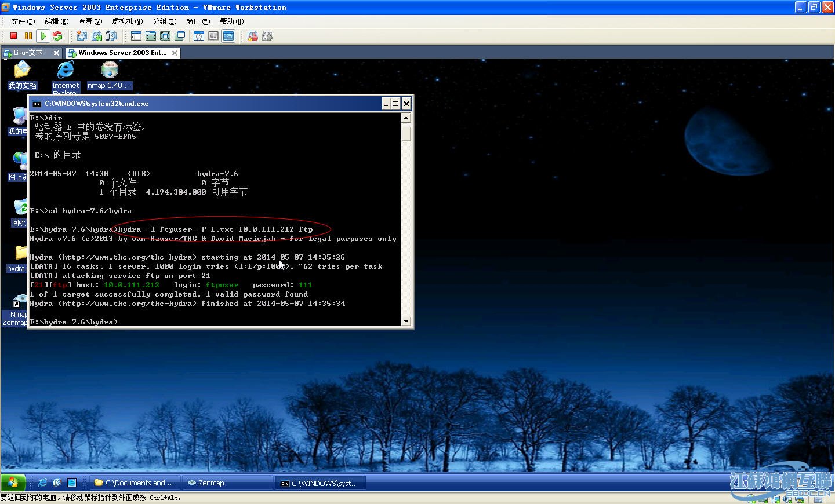Click the record movie toolbar icon
This screenshot has width=835, height=504.
[x=267, y=36]
